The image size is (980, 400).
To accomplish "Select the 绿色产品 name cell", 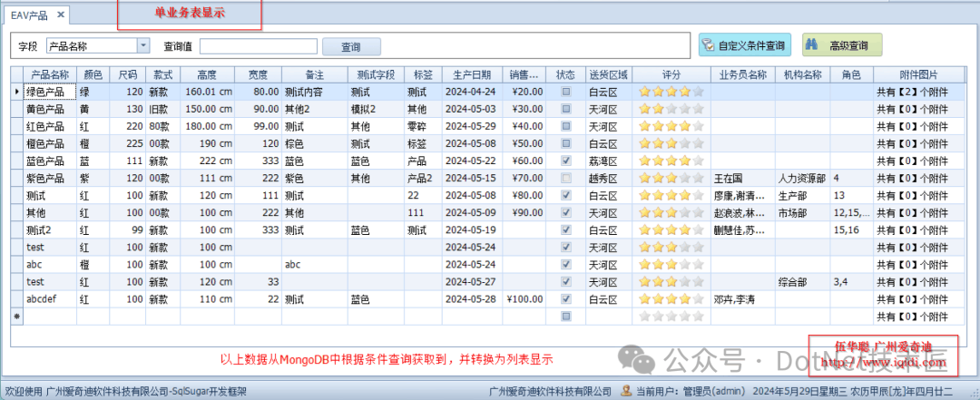I will point(50,92).
